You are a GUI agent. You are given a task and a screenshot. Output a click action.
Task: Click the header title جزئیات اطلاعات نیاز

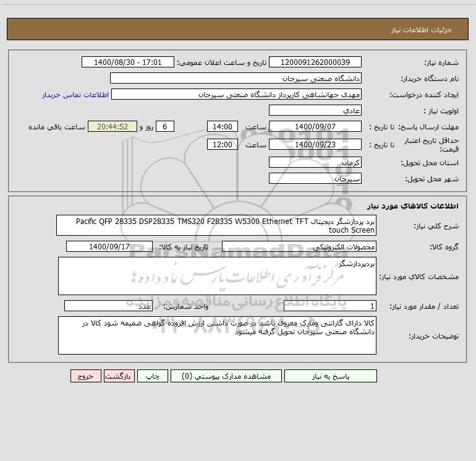[422, 30]
